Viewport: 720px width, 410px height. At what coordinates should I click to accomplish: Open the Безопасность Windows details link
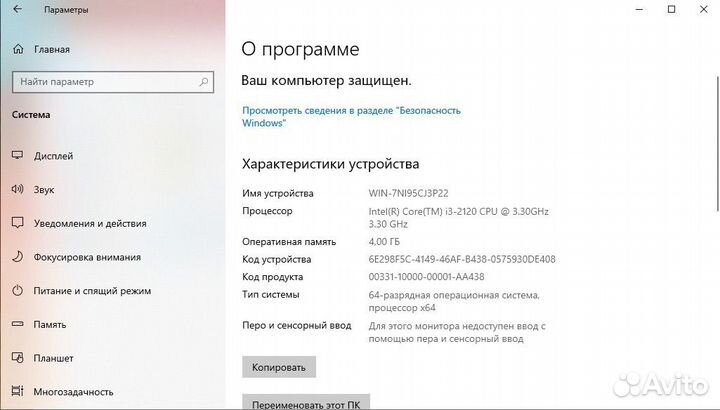coord(351,117)
